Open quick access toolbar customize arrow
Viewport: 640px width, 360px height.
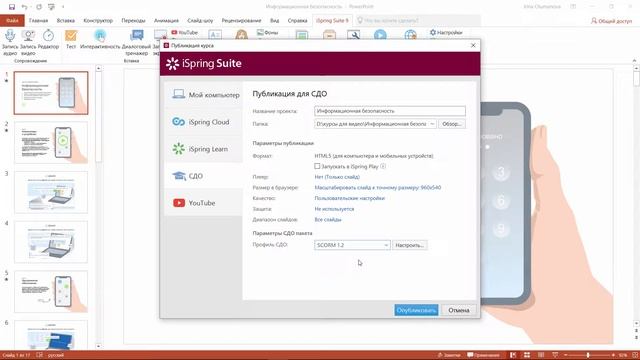coord(63,7)
